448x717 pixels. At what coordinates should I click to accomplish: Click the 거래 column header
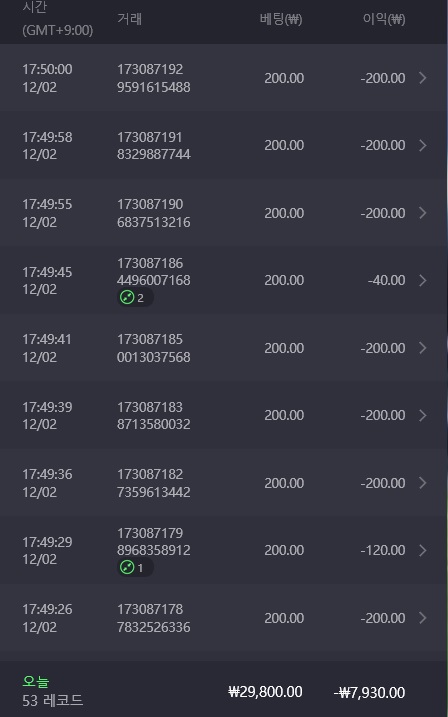click(129, 19)
